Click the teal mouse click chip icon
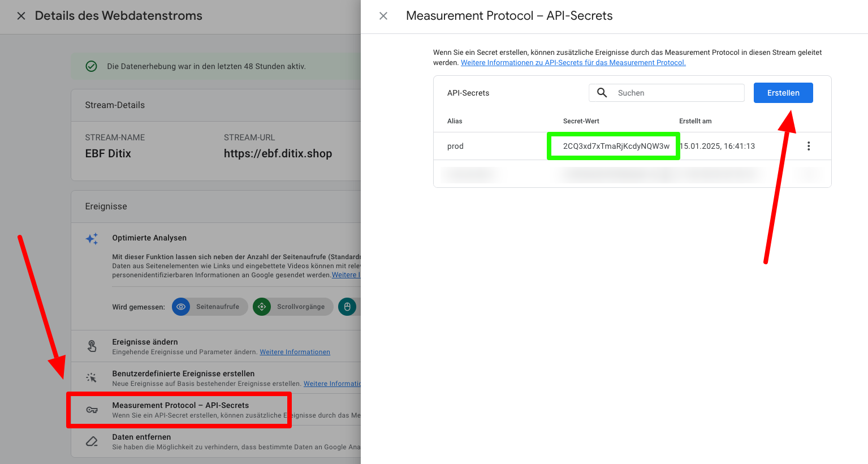Viewport: 868px width, 464px height. point(347,307)
